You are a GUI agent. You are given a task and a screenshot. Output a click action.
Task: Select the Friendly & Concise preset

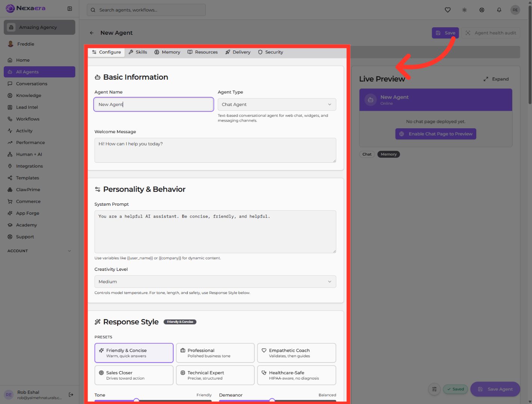(134, 353)
